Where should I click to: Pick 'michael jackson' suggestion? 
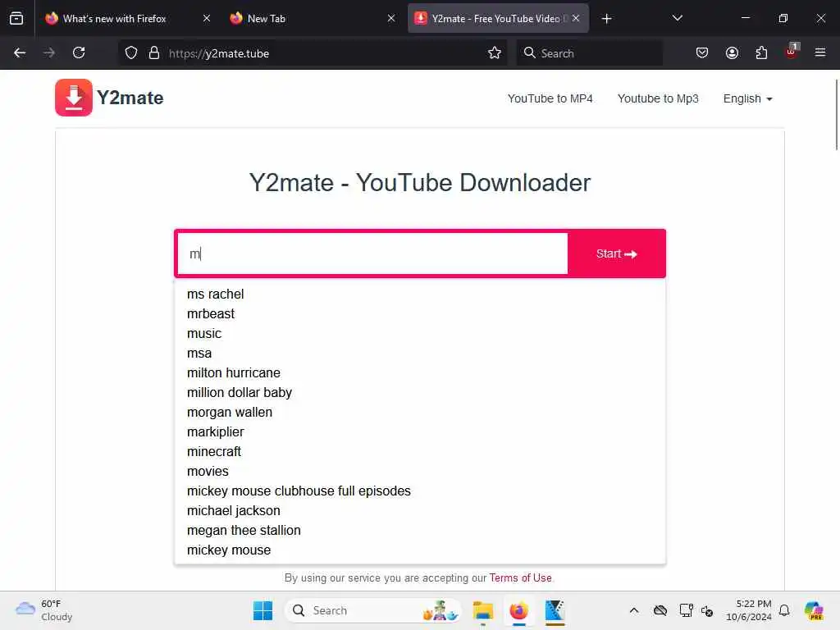click(x=419, y=511)
